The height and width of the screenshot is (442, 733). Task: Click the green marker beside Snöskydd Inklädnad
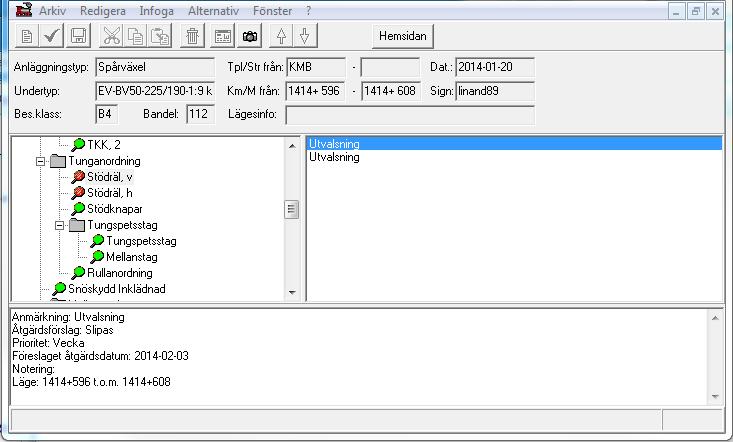click(x=59, y=289)
